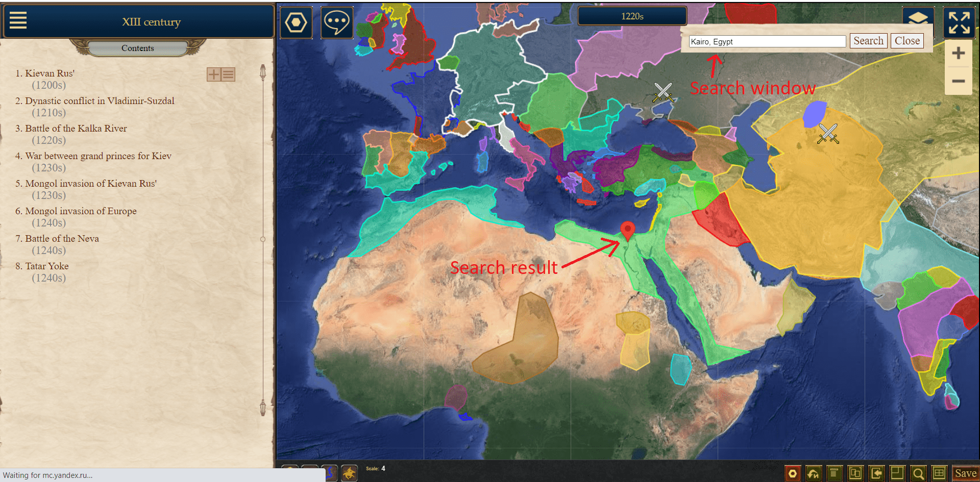This screenshot has height=482, width=980.
Task: Zoom in with the plus button
Action: point(958,53)
